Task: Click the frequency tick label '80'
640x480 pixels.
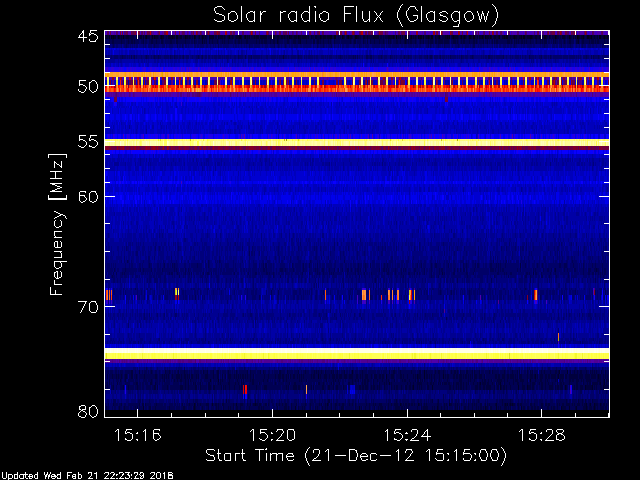Action: 88,411
